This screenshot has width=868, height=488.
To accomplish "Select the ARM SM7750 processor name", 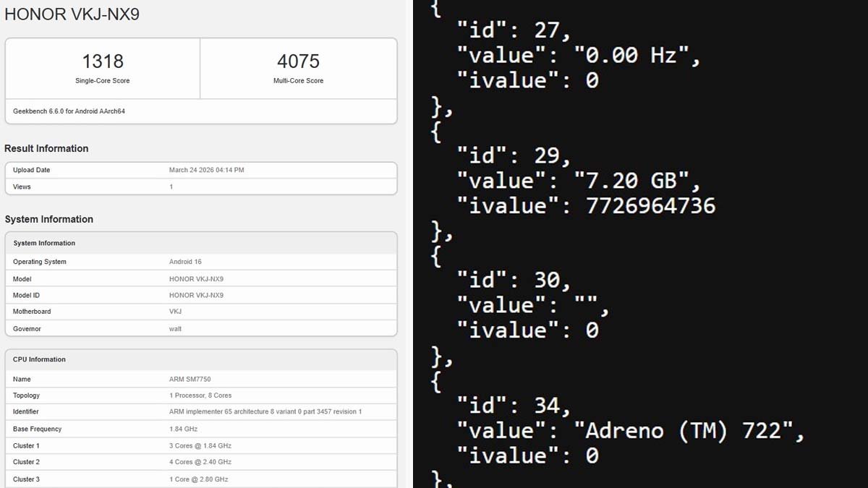I will coord(190,379).
